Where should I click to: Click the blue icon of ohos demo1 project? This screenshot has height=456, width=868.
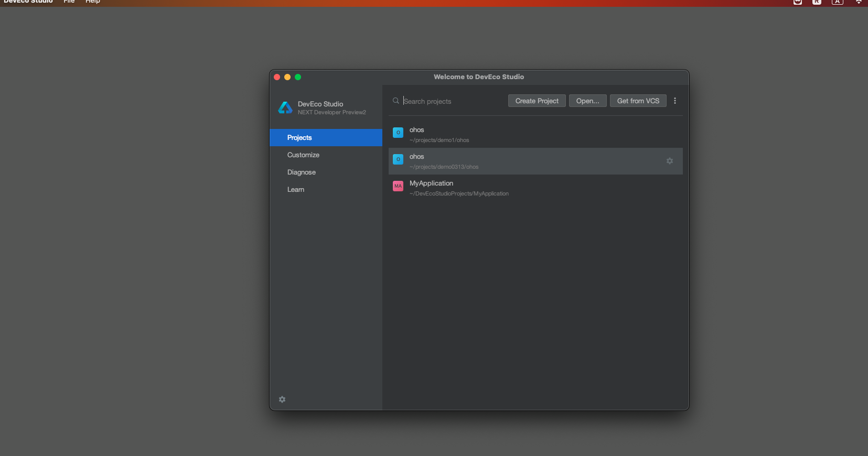[398, 133]
